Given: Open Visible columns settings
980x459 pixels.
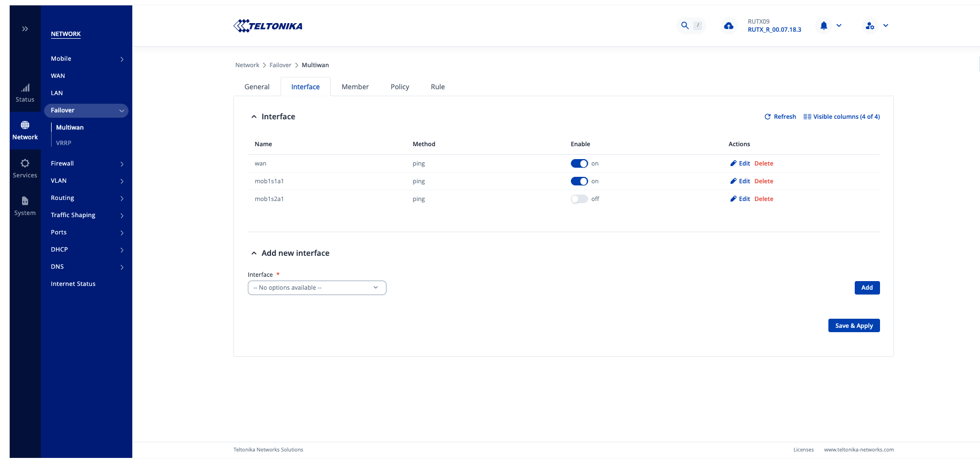Looking at the screenshot, I should (841, 117).
